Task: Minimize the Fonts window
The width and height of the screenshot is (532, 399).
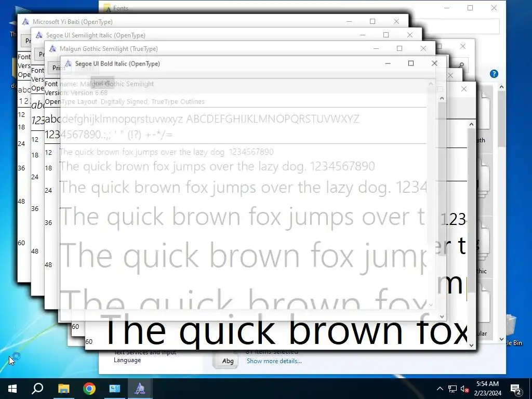Action: point(447,8)
